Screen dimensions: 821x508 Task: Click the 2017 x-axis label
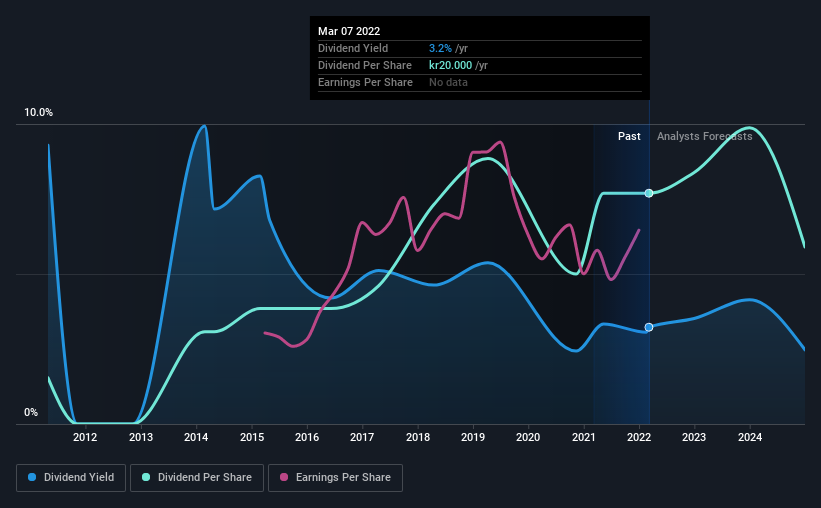pyautogui.click(x=362, y=437)
